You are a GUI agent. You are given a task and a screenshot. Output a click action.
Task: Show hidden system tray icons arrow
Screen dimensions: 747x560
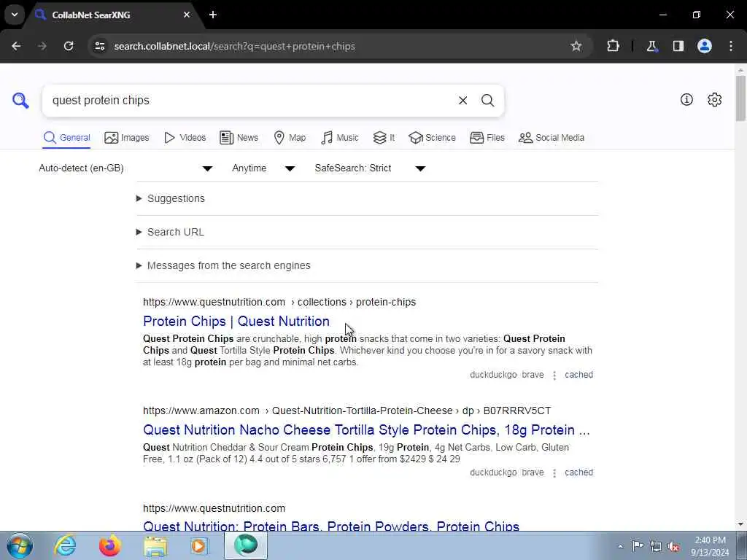tap(620, 546)
